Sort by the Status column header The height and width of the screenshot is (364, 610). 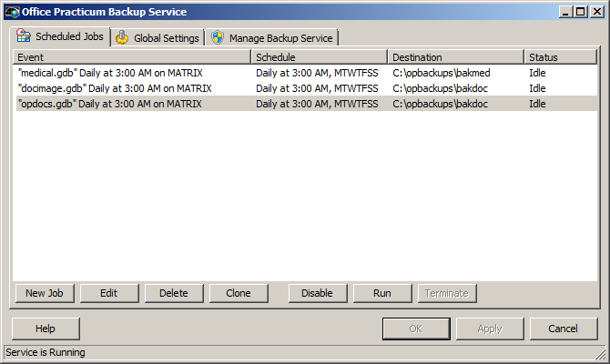click(561, 57)
